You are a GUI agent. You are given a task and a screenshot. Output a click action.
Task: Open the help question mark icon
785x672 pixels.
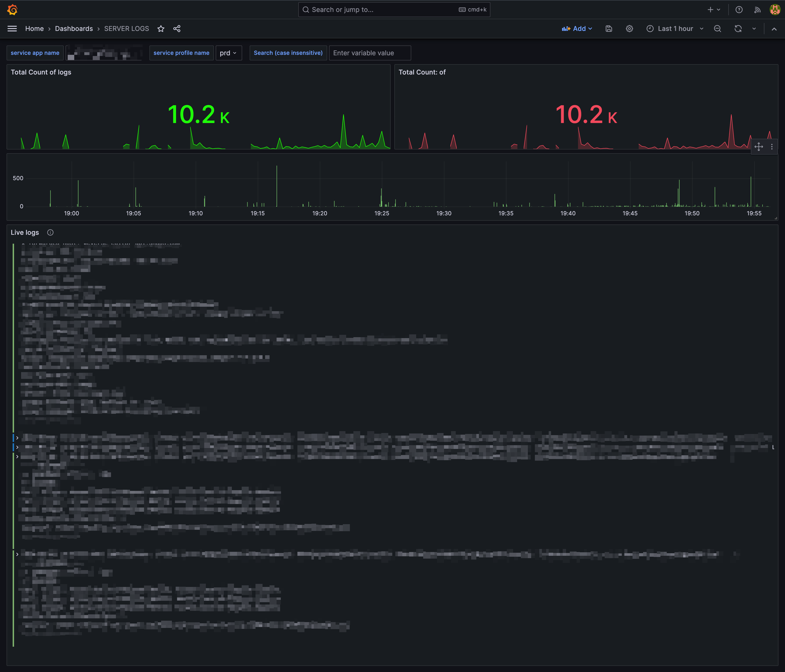click(739, 10)
